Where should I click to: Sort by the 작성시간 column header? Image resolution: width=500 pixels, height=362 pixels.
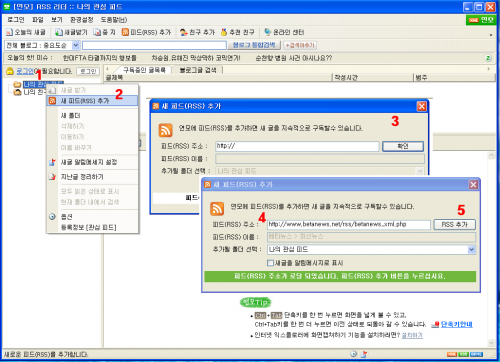373,78
